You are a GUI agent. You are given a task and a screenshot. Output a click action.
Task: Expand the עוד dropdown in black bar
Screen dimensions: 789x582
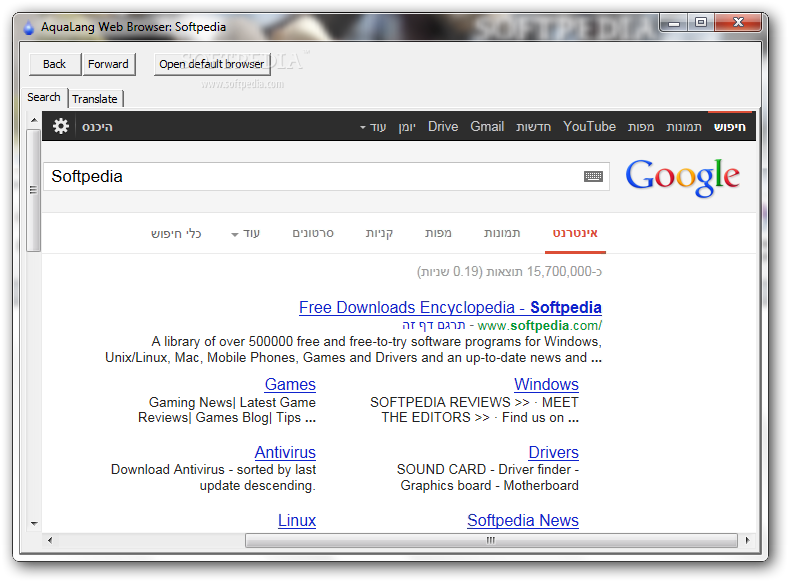pyautogui.click(x=373, y=127)
